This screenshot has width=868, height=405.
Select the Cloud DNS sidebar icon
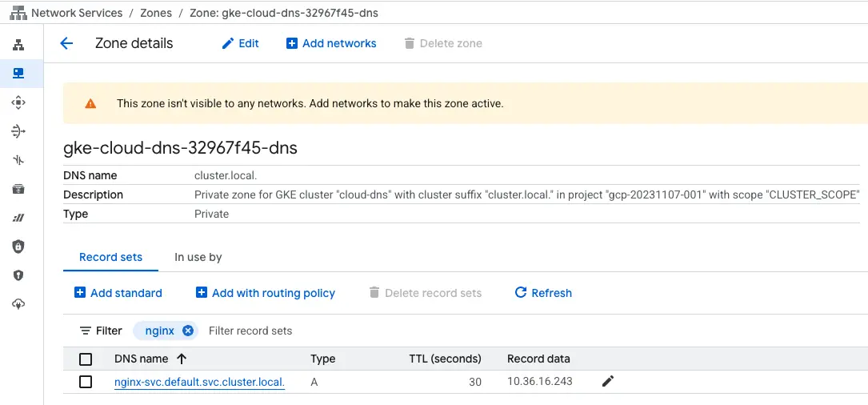pyautogui.click(x=18, y=74)
